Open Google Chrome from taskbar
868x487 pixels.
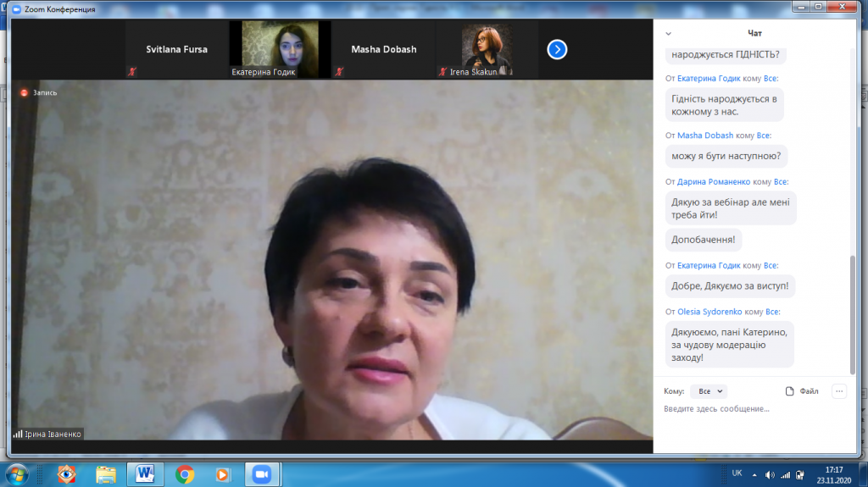click(x=185, y=475)
